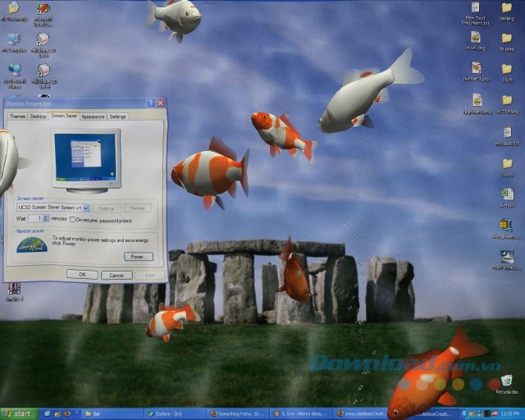Image resolution: width=525 pixels, height=420 pixels.
Task: Click Cancel in Display Properties dialog
Action: 116,275
